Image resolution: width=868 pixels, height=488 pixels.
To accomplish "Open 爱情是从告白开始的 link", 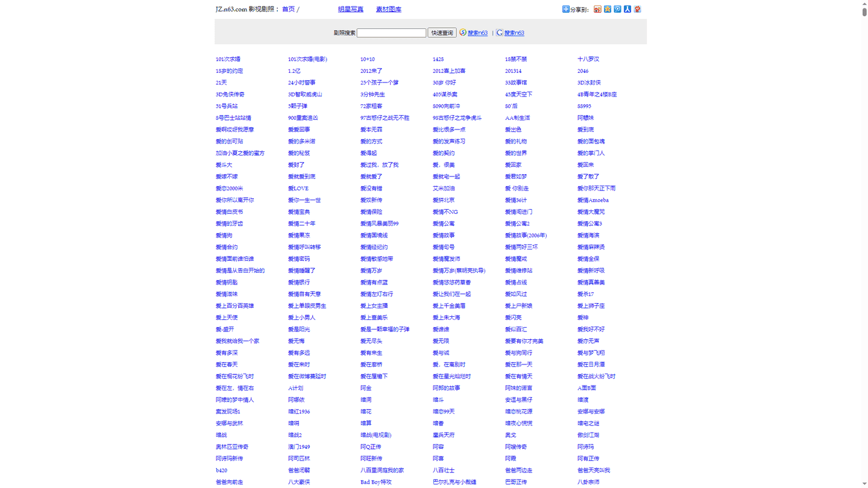I will [240, 271].
